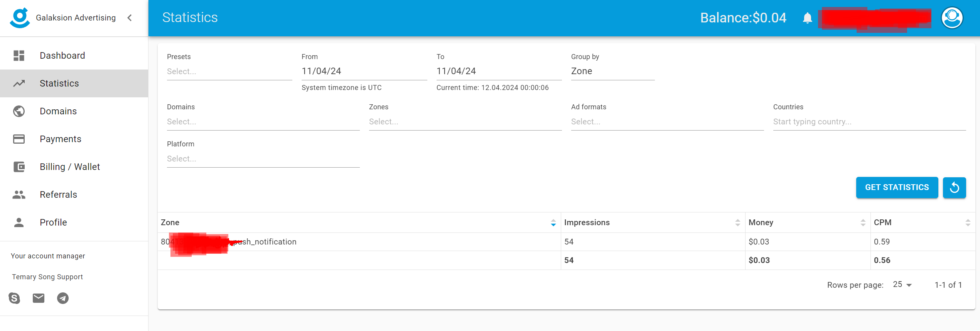Open the notifications bell
Image resolution: width=980 pixels, height=331 pixels.
[808, 18]
